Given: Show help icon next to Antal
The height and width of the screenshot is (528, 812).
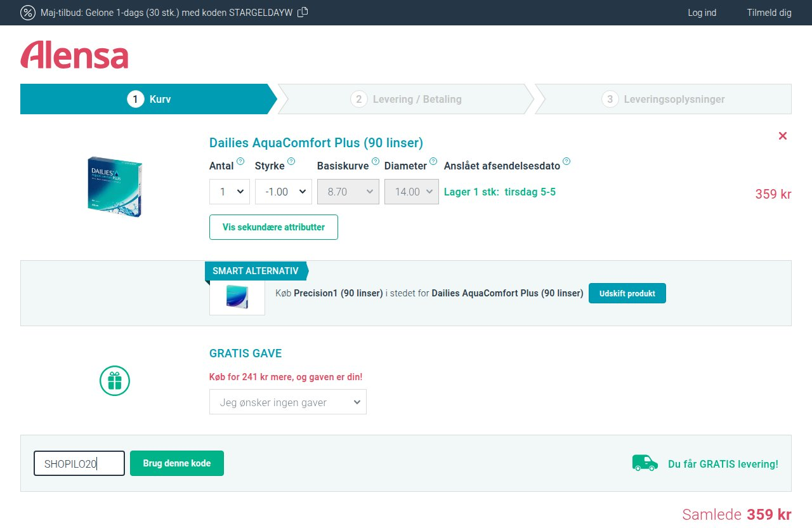Looking at the screenshot, I should pos(240,161).
